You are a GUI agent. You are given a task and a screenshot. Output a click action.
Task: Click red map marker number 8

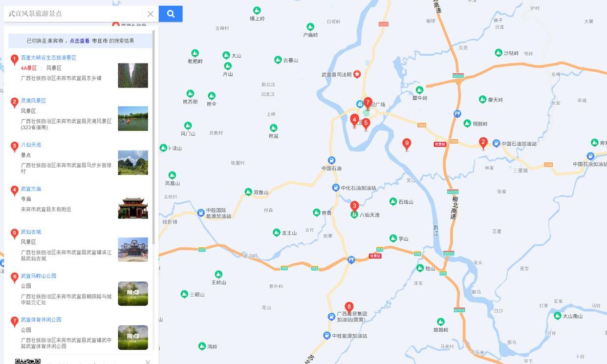pos(349,307)
